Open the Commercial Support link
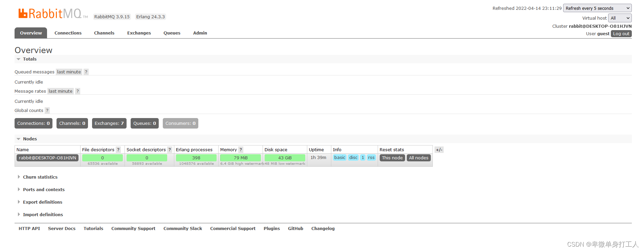This screenshot has height=251, width=644. tap(233, 228)
